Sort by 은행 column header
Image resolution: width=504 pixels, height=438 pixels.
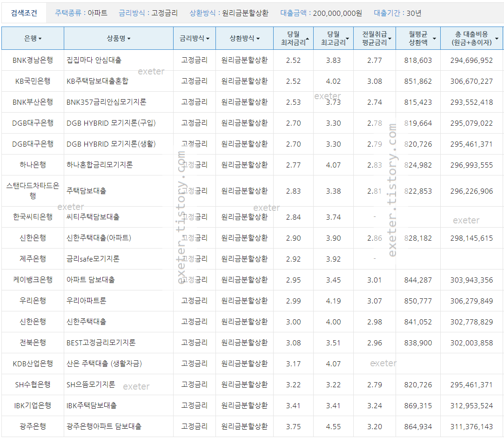click(x=33, y=38)
